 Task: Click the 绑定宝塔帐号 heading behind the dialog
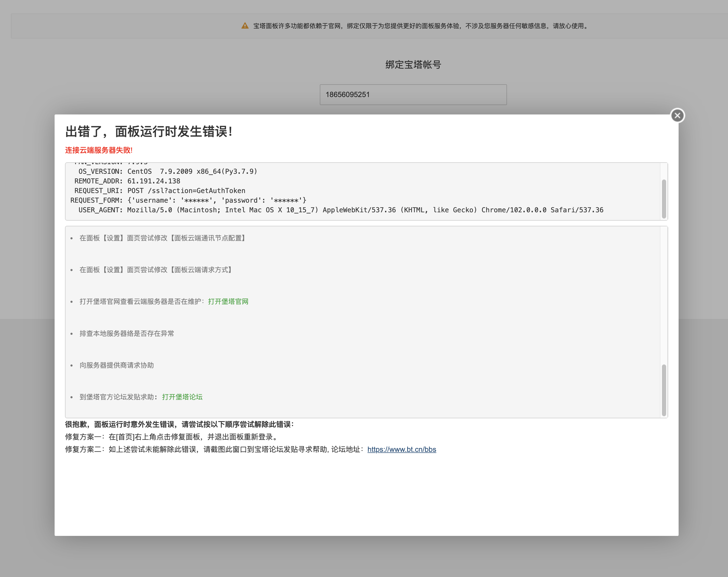[x=413, y=65]
